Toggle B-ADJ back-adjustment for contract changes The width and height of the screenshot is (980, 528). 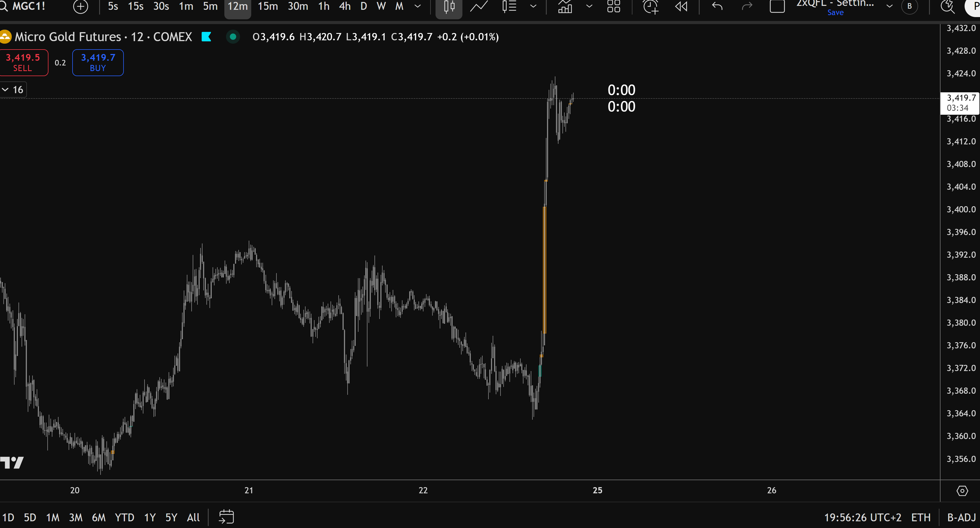(961, 517)
